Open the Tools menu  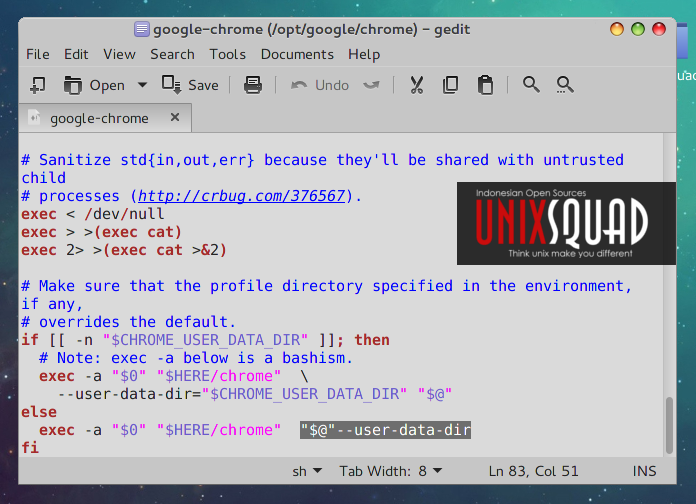[228, 54]
